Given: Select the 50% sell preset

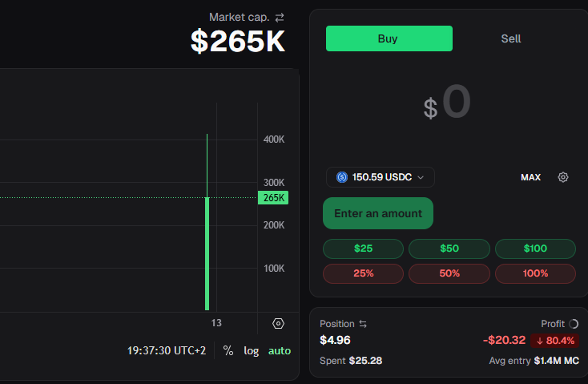Looking at the screenshot, I should (x=449, y=273).
